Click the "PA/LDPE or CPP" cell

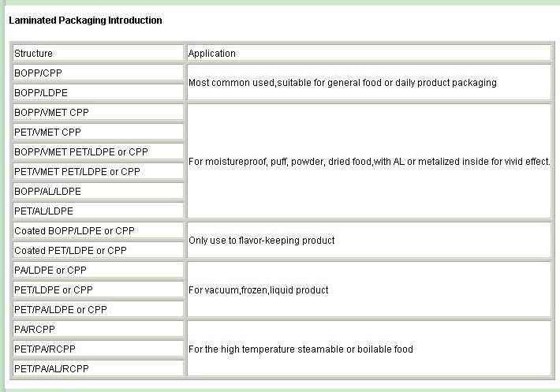coord(98,271)
